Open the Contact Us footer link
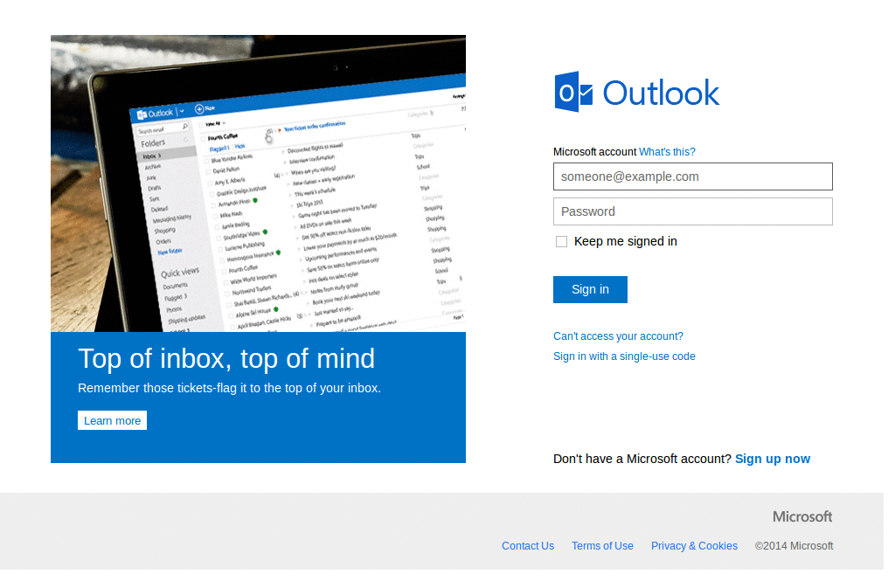This screenshot has width=895, height=588. pyautogui.click(x=528, y=546)
